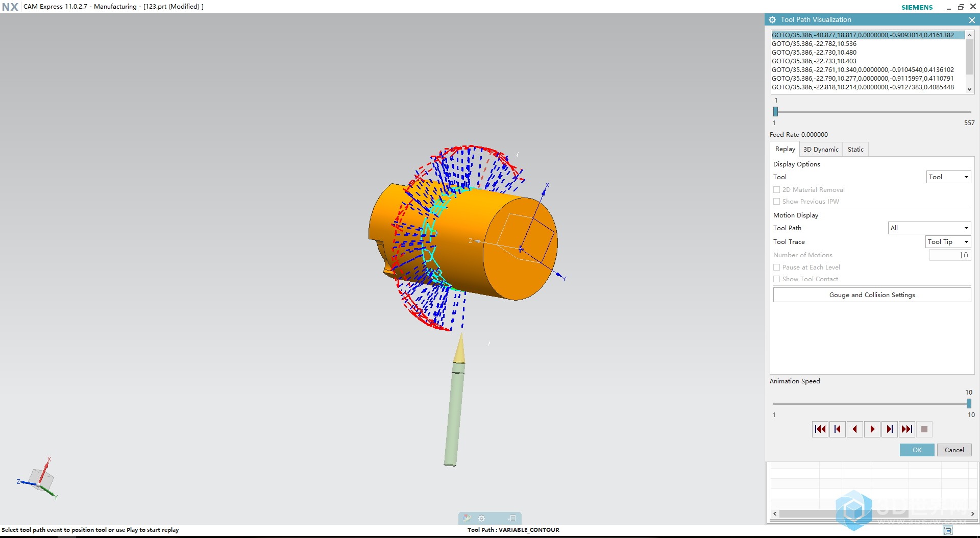
Task: Click the right arrow of the bottom horizontal scrollbar
Action: (x=972, y=514)
